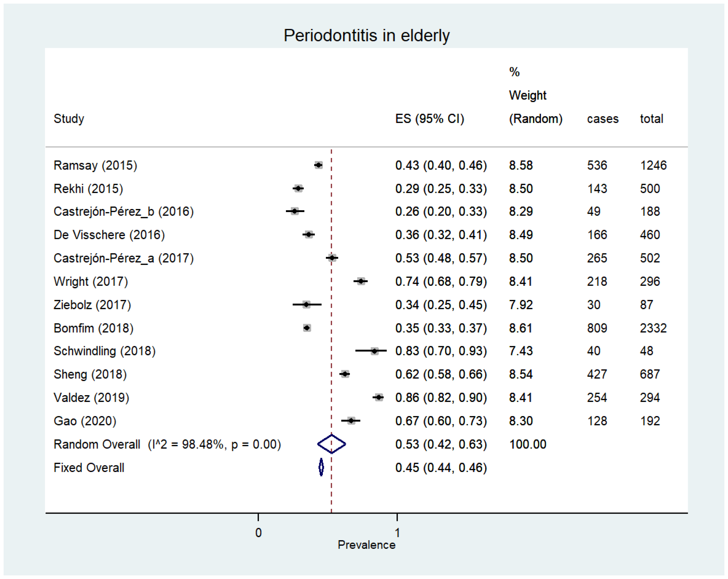The image size is (728, 579).
Task: Click the Ramsay (2015) data point marker
Action: point(318,165)
